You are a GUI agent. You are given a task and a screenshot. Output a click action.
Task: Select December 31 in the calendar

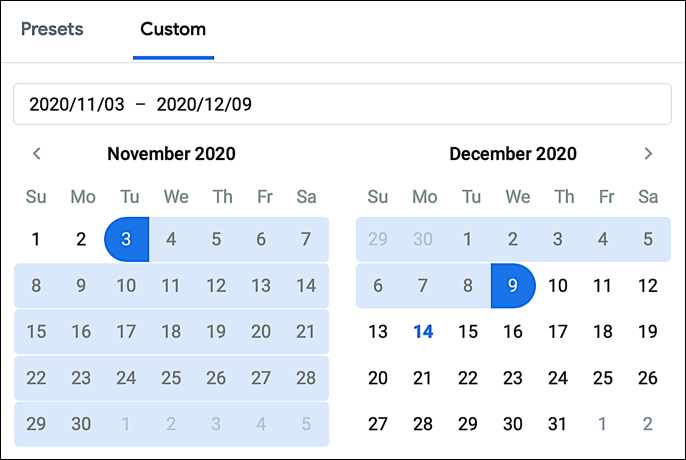[558, 424]
